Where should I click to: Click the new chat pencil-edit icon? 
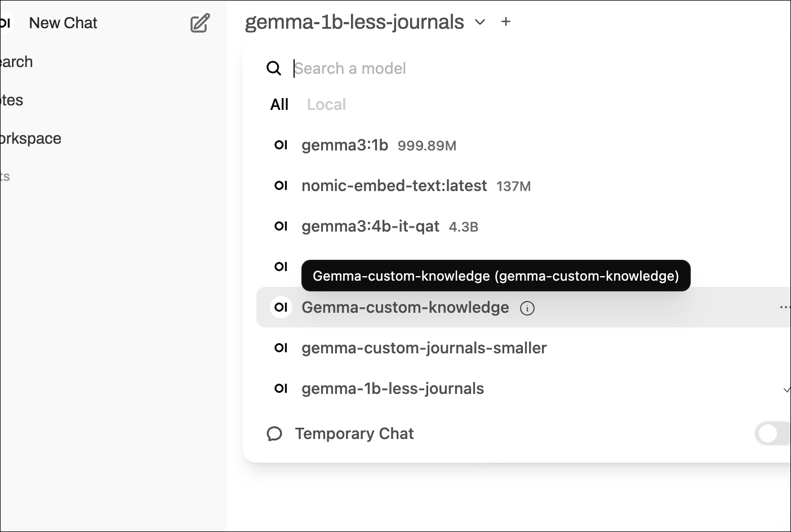[x=200, y=23]
